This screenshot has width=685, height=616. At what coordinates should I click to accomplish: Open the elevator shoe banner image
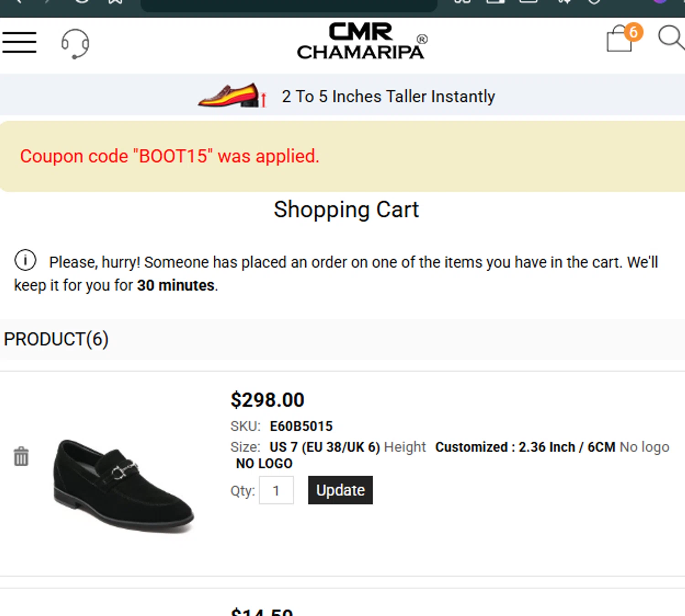[232, 95]
